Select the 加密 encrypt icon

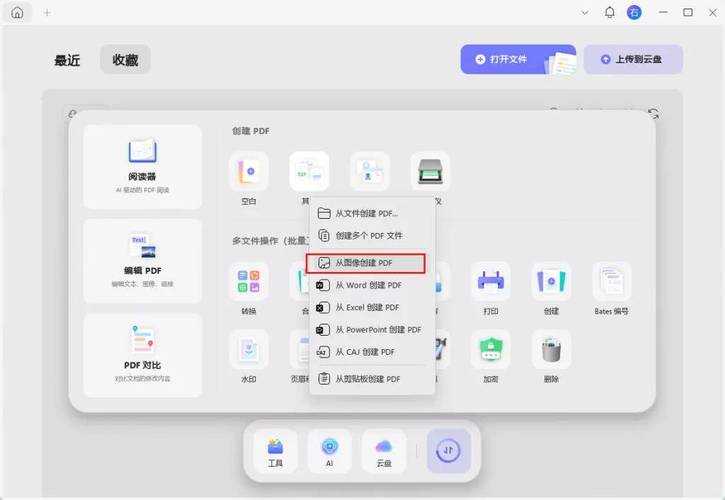click(490, 350)
